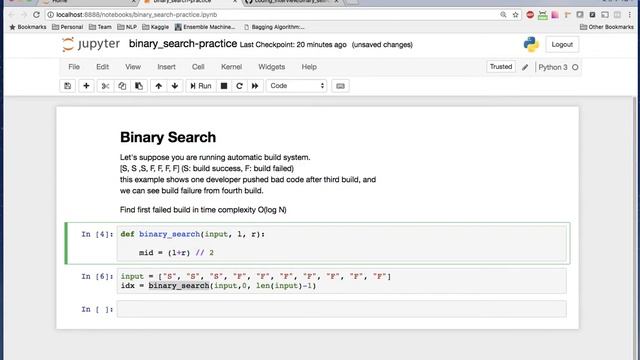Click the pink extension icon in browser toolbar

(x=555, y=15)
